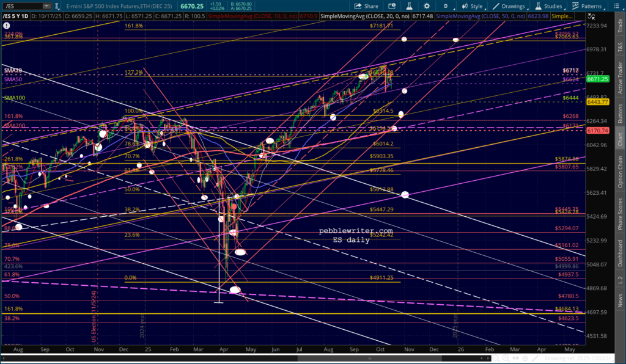
Task: Click the SMA200 label on left
Action: point(15,126)
